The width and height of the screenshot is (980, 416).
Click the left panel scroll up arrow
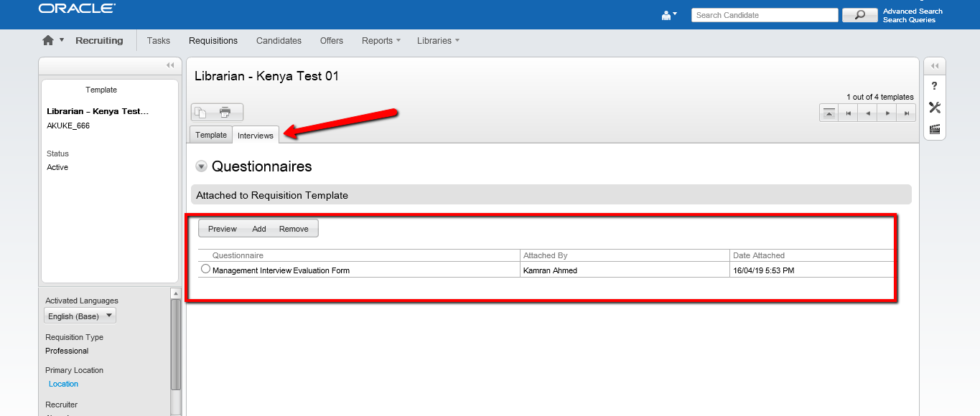176,293
